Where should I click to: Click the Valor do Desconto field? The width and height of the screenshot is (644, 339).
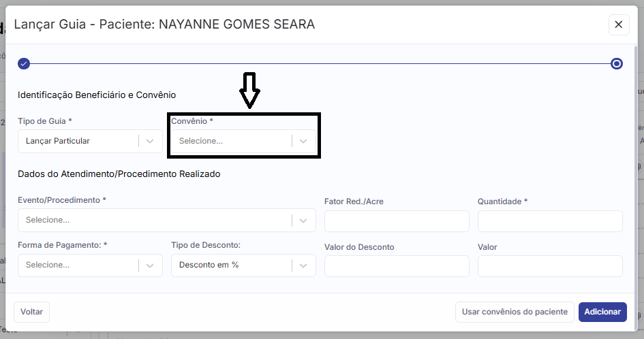coord(397,266)
